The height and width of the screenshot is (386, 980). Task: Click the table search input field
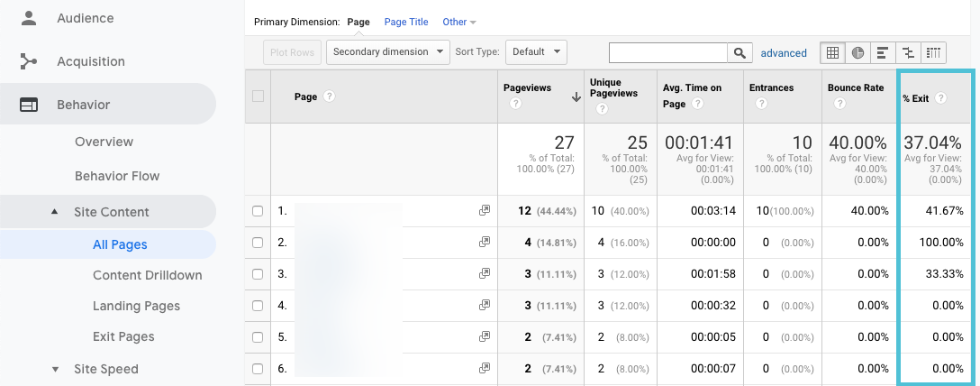(668, 53)
